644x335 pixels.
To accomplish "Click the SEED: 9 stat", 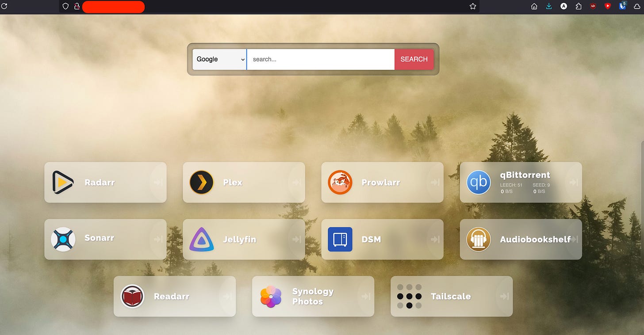I will (541, 185).
